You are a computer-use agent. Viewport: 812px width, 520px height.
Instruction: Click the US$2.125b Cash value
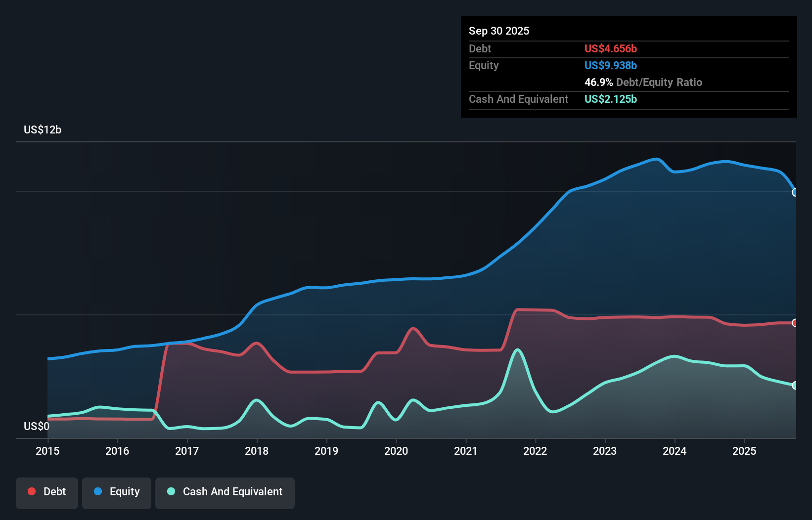(610, 99)
